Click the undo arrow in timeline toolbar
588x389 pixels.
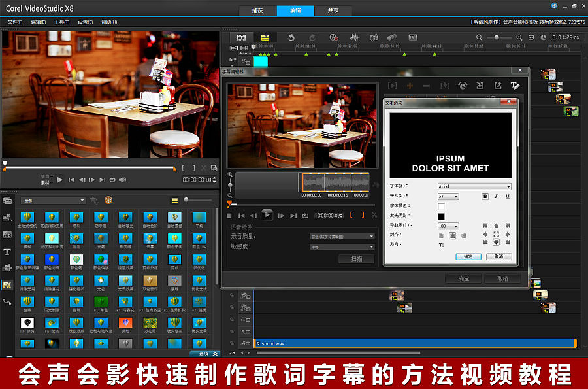(291, 38)
